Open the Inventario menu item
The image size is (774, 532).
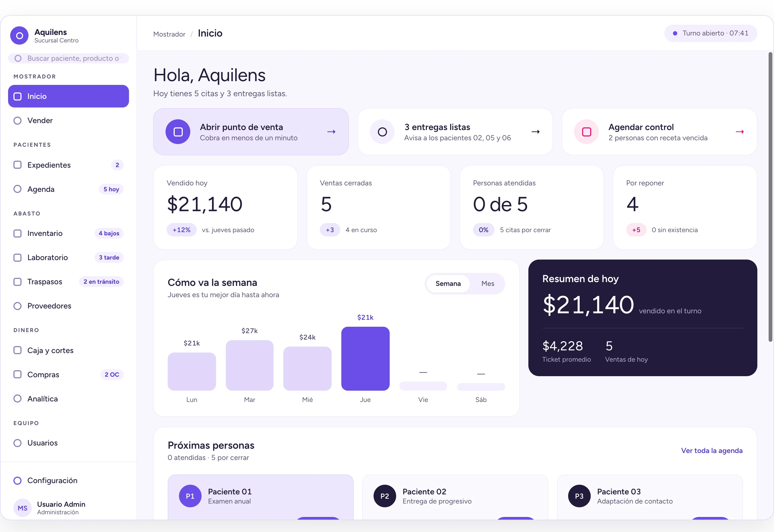point(68,233)
